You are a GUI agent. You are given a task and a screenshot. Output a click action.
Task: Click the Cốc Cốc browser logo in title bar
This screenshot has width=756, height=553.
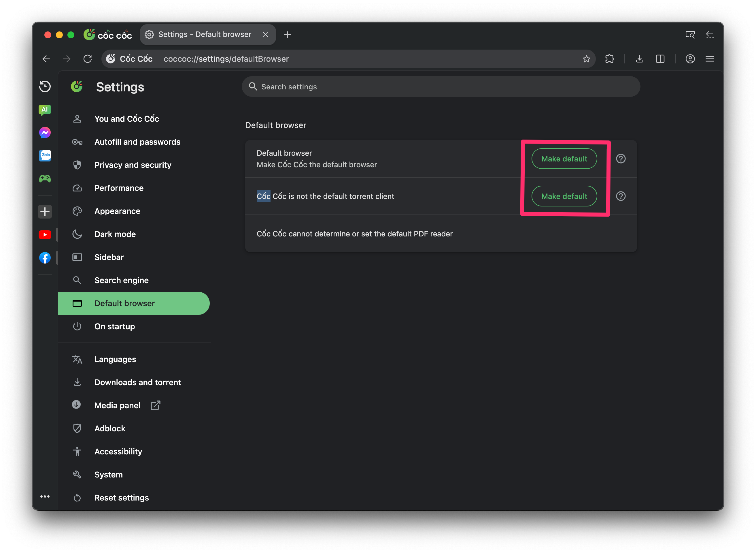[107, 35]
